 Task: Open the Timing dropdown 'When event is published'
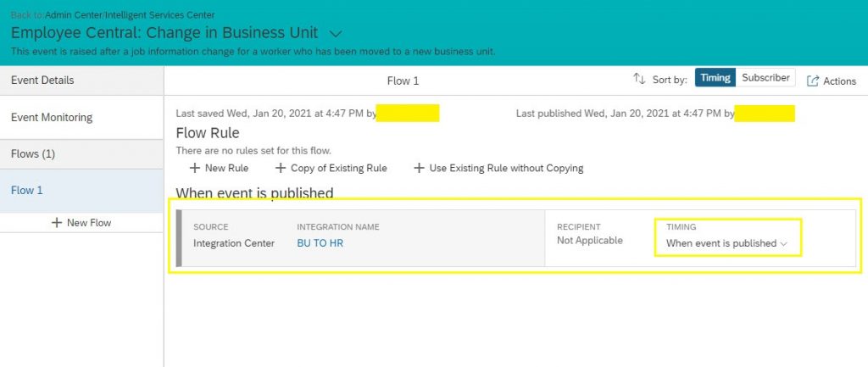[x=726, y=243]
